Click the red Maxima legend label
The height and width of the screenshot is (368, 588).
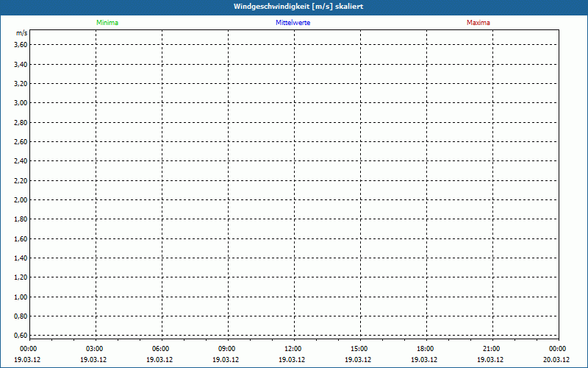pyautogui.click(x=478, y=23)
